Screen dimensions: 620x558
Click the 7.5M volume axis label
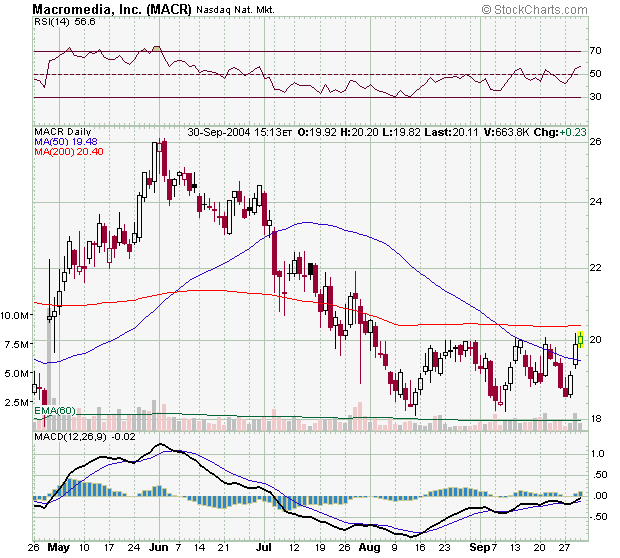(17, 344)
